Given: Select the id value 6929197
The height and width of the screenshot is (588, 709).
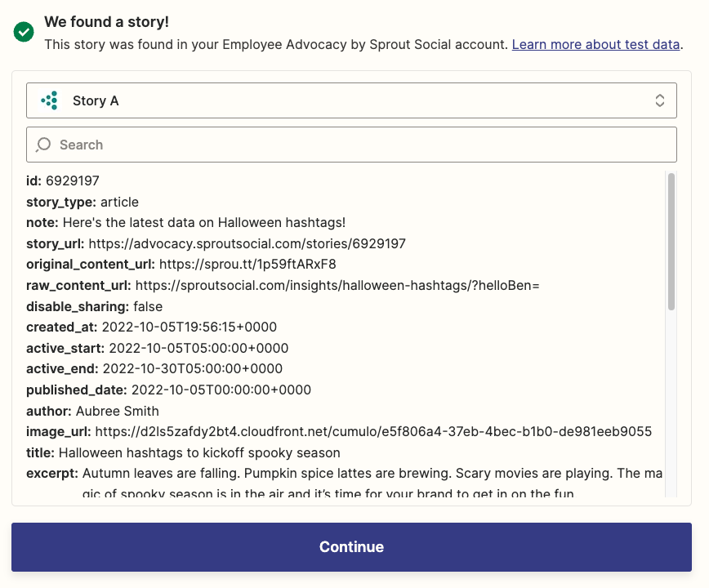Looking at the screenshot, I should click(x=73, y=180).
